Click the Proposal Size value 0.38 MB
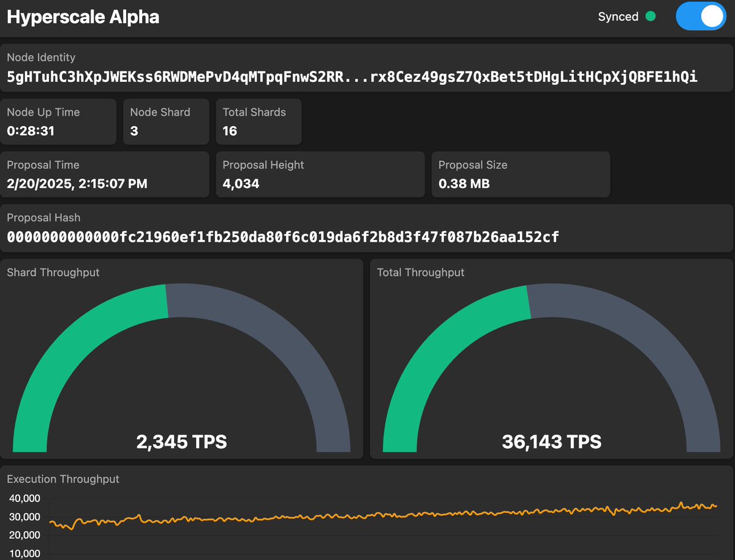The image size is (735, 560). pyautogui.click(x=464, y=184)
